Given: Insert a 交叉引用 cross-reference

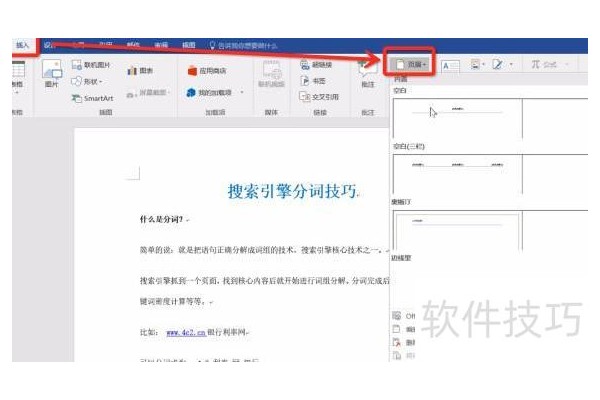Looking at the screenshot, I should (319, 97).
